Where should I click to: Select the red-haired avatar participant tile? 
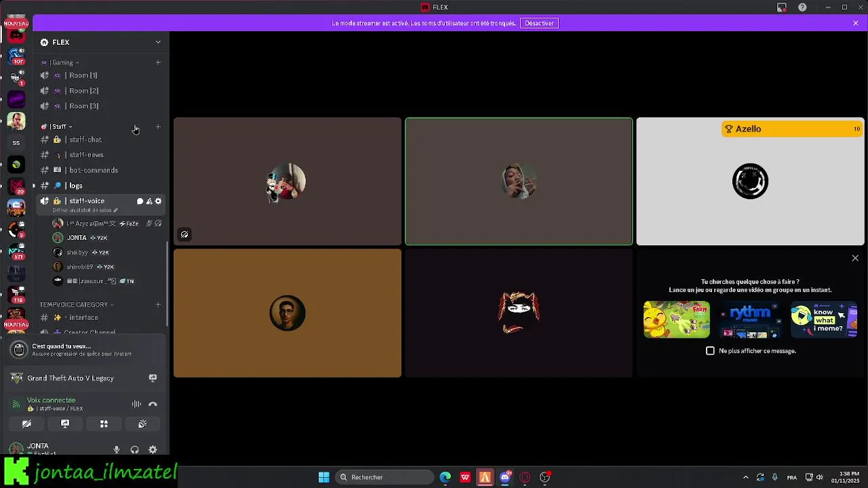point(519,313)
